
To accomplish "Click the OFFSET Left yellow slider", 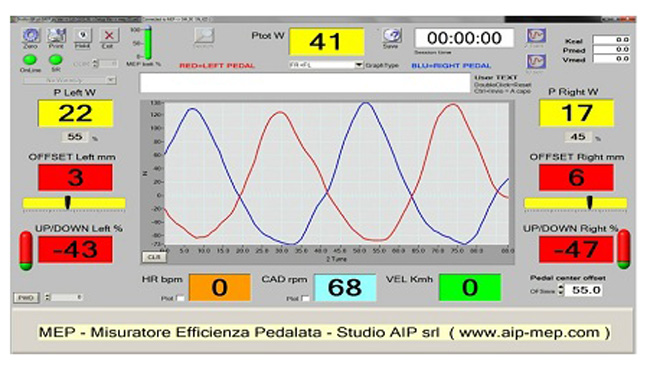I will point(74,203).
